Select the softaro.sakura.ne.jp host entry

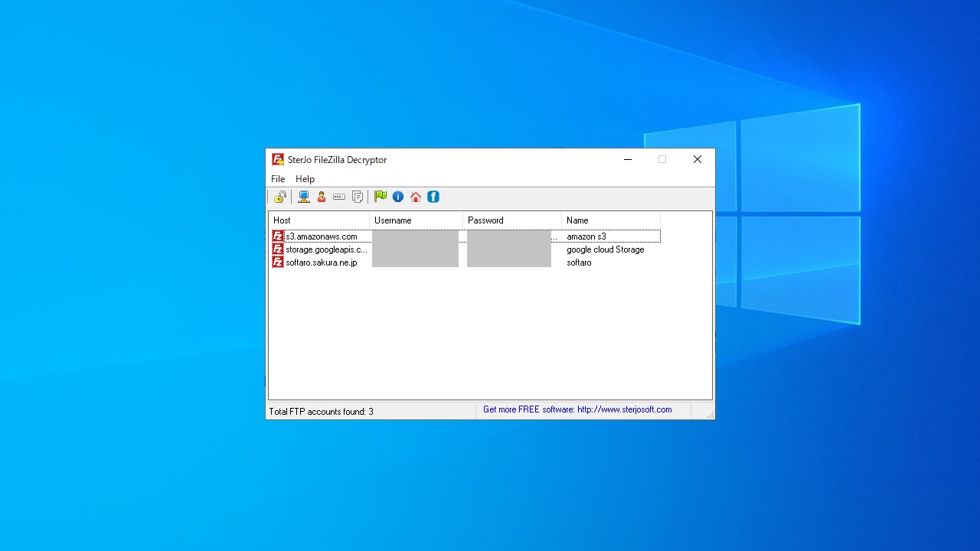click(322, 262)
